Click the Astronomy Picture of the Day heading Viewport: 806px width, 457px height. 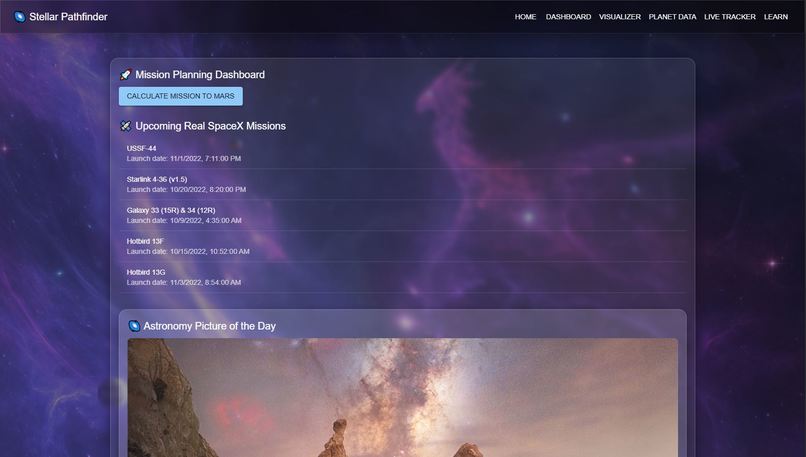point(209,326)
